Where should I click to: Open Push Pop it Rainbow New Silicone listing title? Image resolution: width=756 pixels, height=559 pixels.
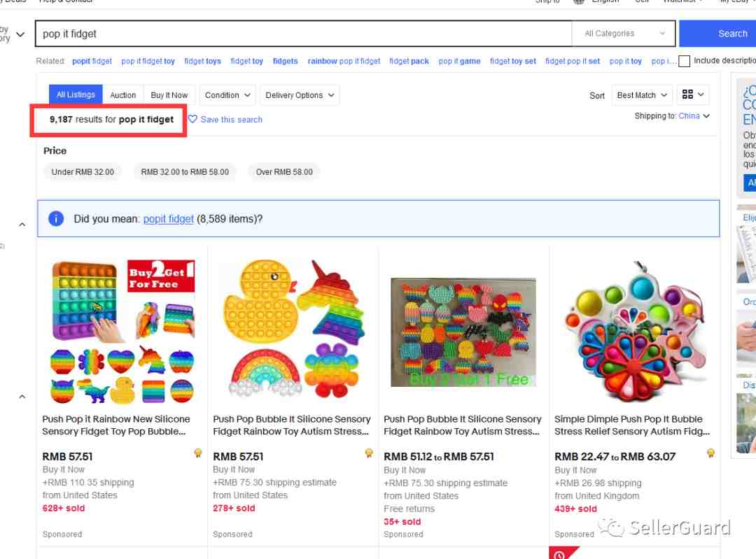116,425
